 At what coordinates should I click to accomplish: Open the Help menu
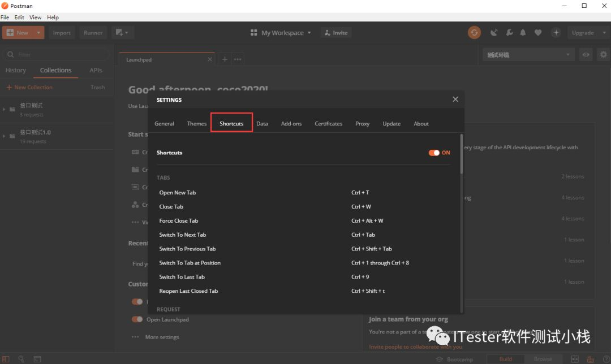click(53, 17)
